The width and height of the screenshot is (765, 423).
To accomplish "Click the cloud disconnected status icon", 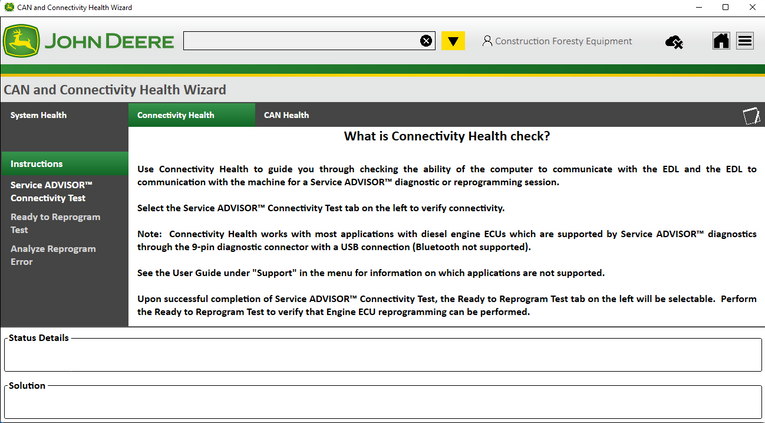I will pyautogui.click(x=674, y=41).
